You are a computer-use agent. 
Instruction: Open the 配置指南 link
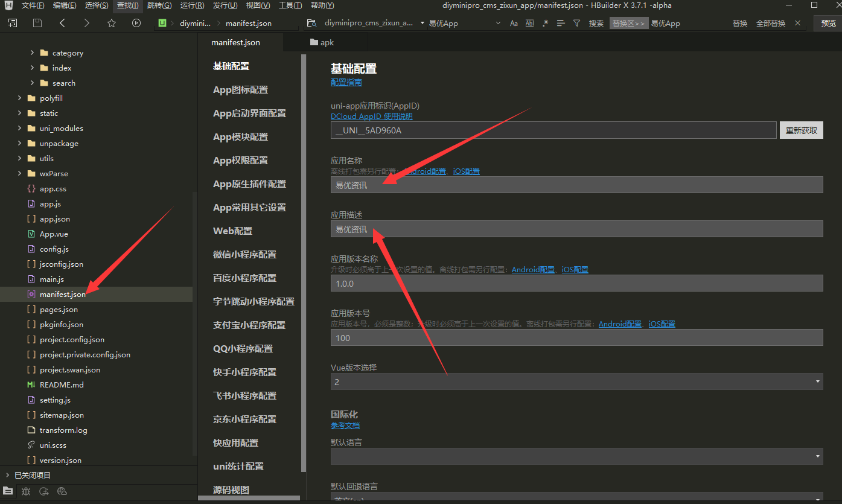346,82
